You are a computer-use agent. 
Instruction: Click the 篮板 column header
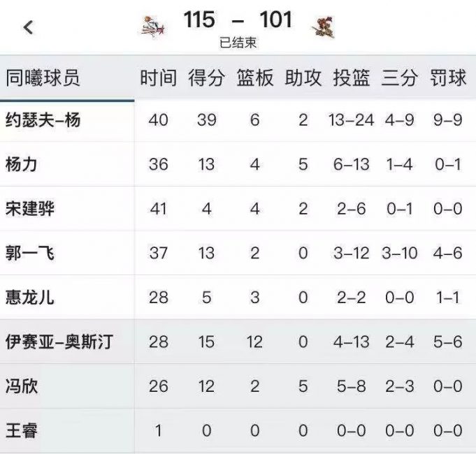[x=255, y=78]
